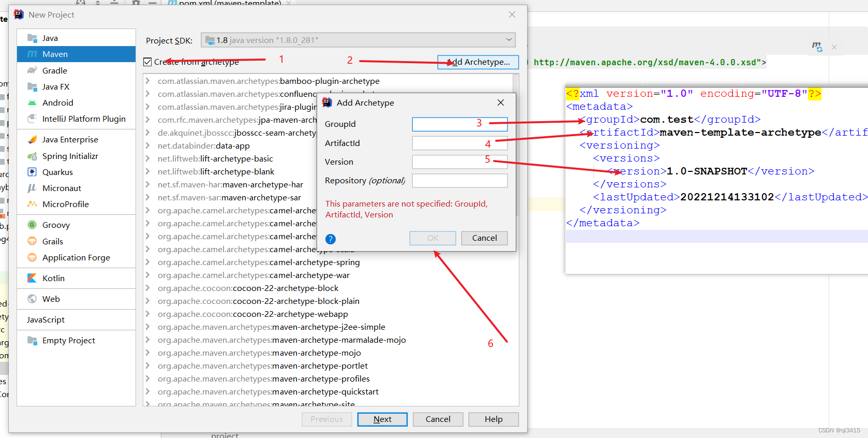Choose Spring Initializr label in list
The width and height of the screenshot is (868, 438).
pos(70,156)
